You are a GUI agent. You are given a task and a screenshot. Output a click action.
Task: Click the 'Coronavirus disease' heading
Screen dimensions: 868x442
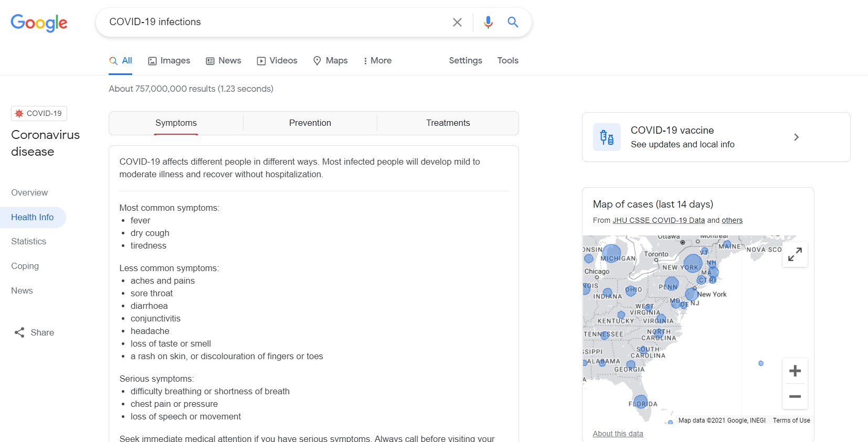click(x=45, y=143)
